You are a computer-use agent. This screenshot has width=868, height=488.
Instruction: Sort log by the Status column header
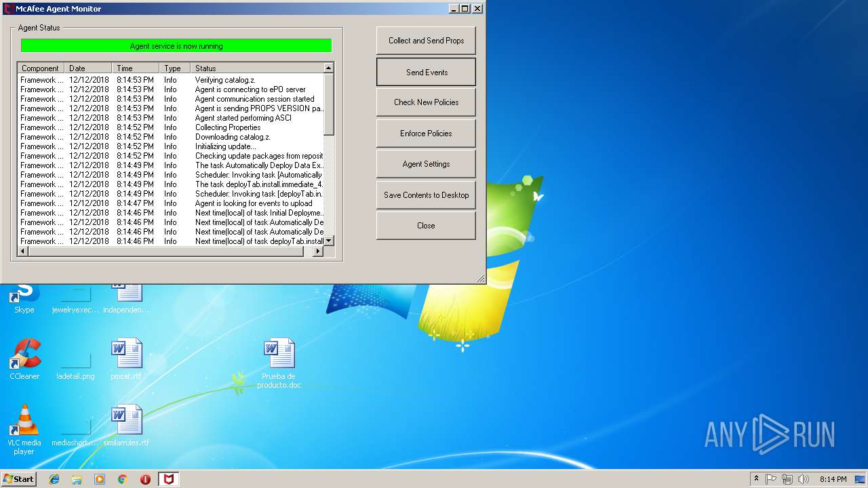[x=257, y=68]
